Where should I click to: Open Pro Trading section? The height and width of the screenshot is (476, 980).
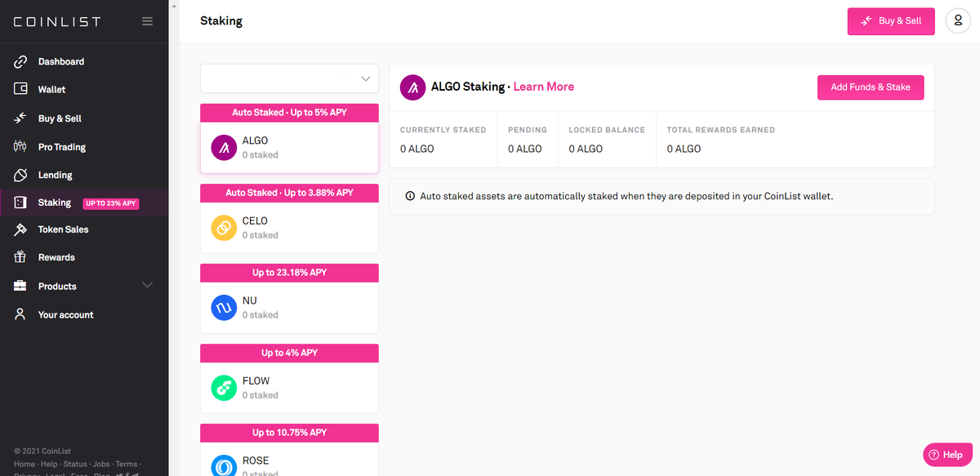(62, 147)
